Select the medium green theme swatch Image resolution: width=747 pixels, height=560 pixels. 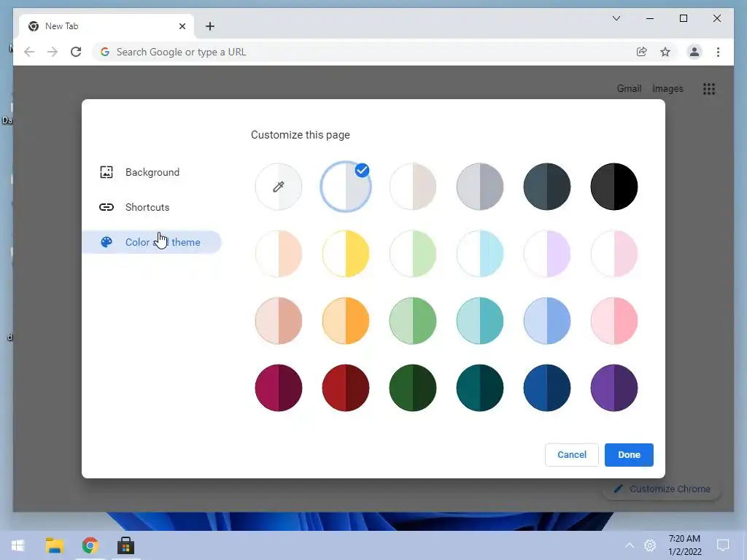point(413,321)
